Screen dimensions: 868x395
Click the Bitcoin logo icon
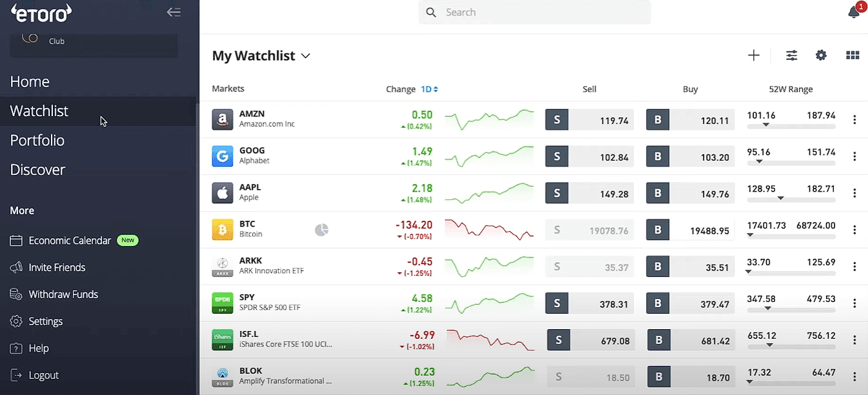point(223,230)
